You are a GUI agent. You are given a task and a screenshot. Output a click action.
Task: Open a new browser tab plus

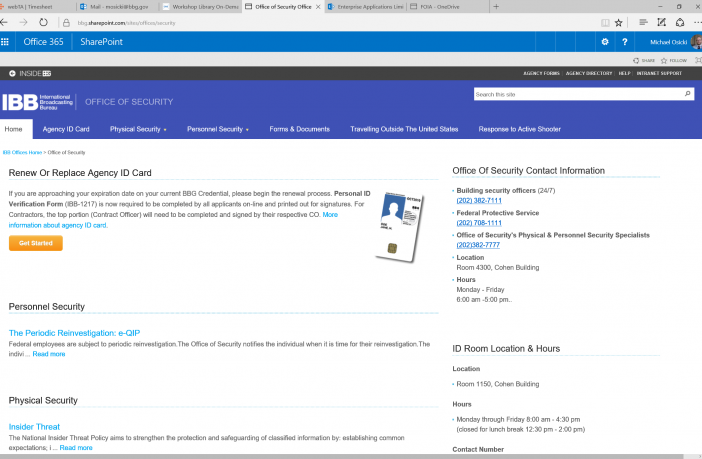click(x=496, y=6)
